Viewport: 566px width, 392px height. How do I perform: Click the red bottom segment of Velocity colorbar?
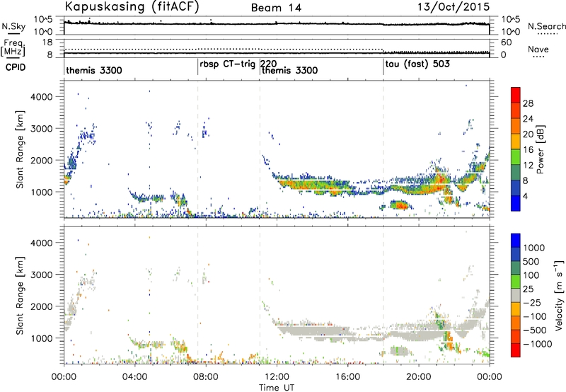tap(516, 350)
